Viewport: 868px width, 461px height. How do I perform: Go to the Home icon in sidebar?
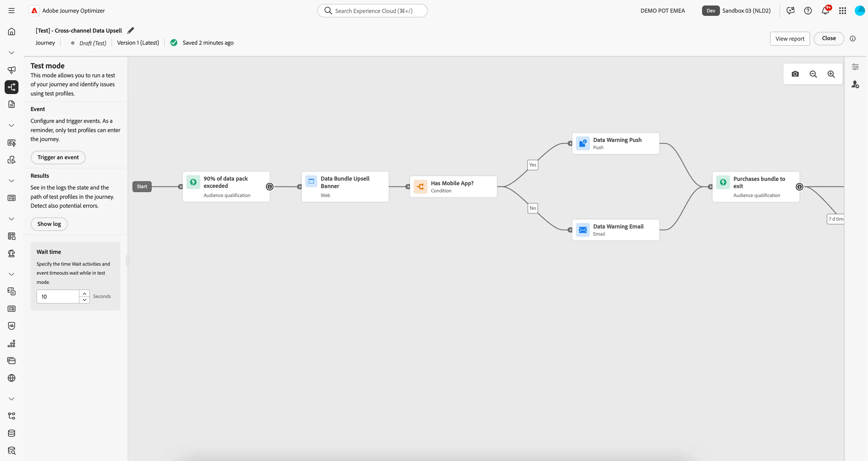[12, 31]
